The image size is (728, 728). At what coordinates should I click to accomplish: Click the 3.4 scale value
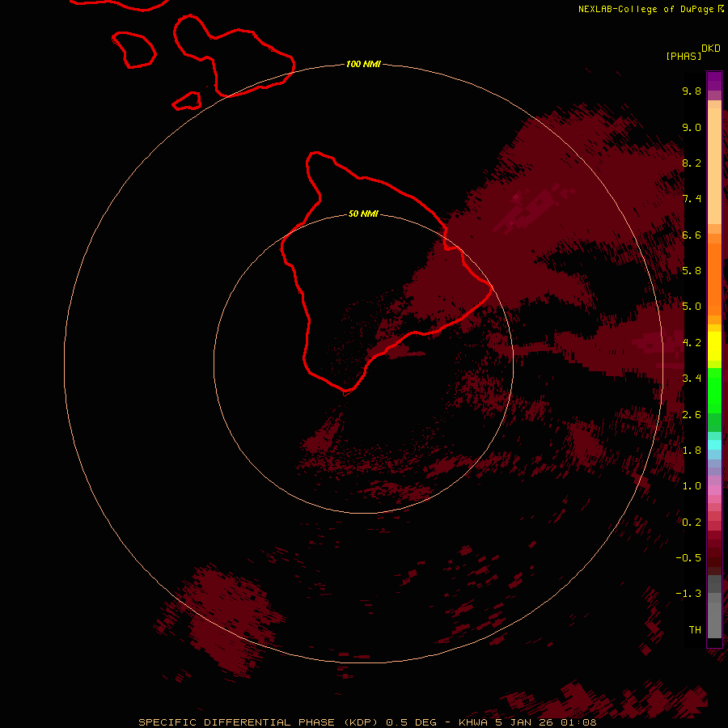point(692,379)
